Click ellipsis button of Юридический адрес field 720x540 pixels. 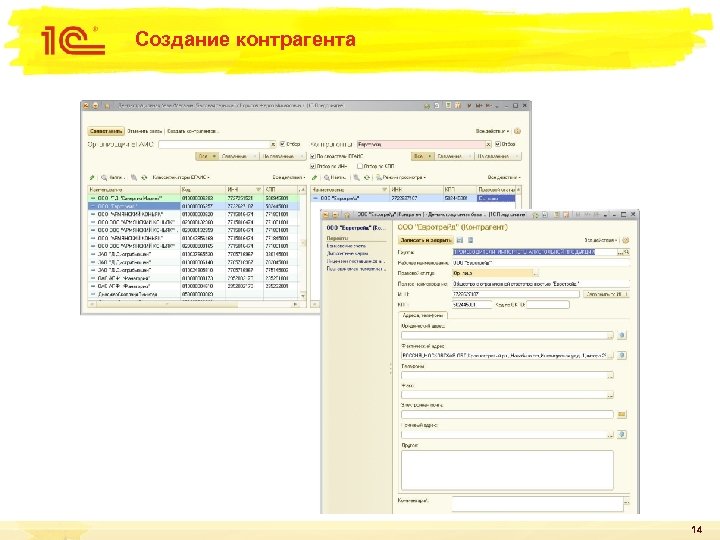point(610,336)
